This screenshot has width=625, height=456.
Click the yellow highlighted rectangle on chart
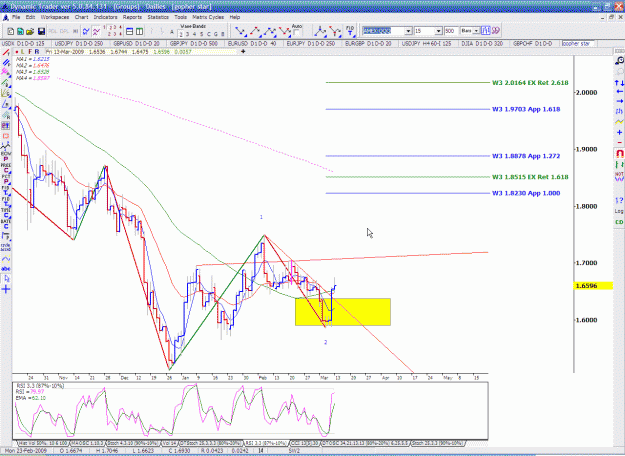(343, 312)
